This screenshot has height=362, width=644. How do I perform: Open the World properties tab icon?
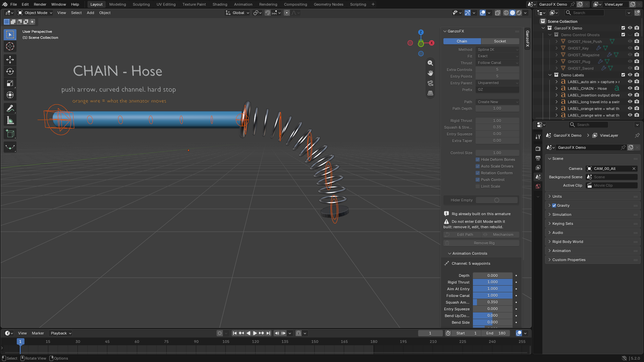pyautogui.click(x=538, y=186)
